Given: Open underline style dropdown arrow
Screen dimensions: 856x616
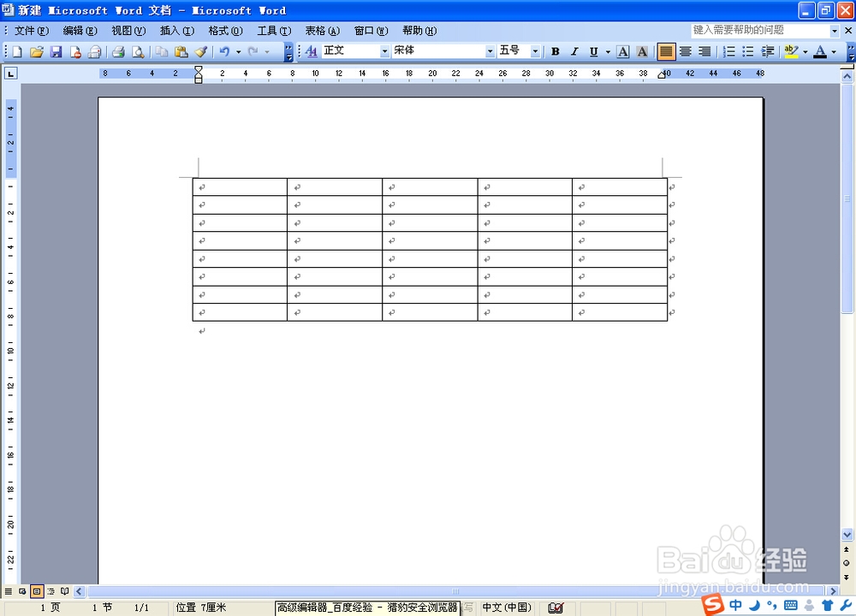Looking at the screenshot, I should [x=608, y=52].
